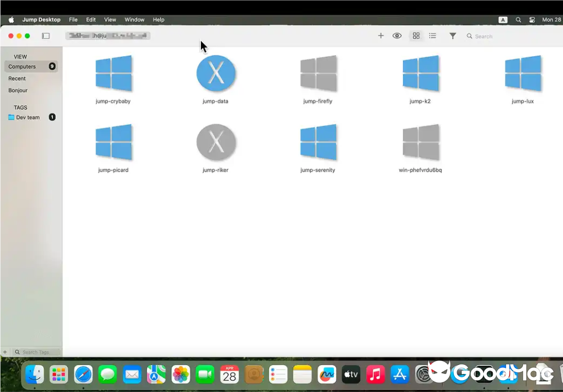Show Recent connections in sidebar

coord(17,78)
